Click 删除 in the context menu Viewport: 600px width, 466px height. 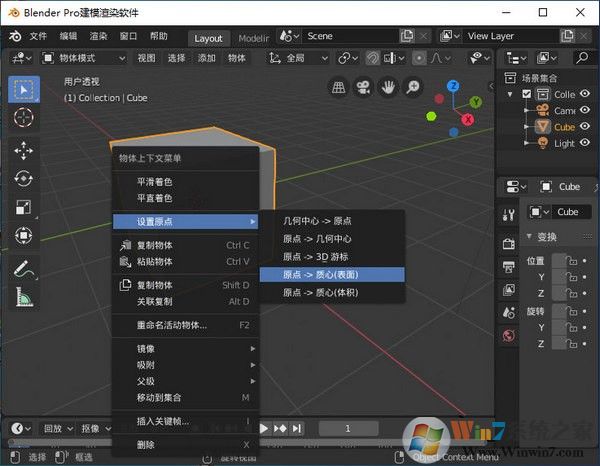[146, 444]
